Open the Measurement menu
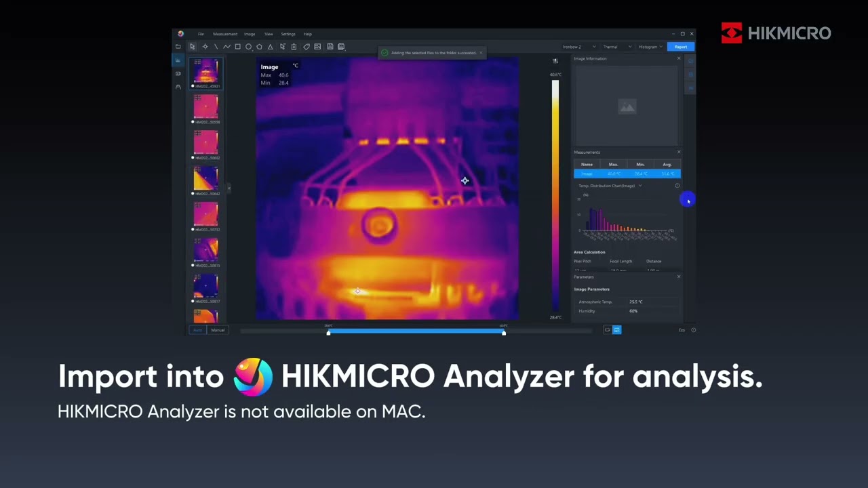The width and height of the screenshot is (868, 488). point(225,34)
